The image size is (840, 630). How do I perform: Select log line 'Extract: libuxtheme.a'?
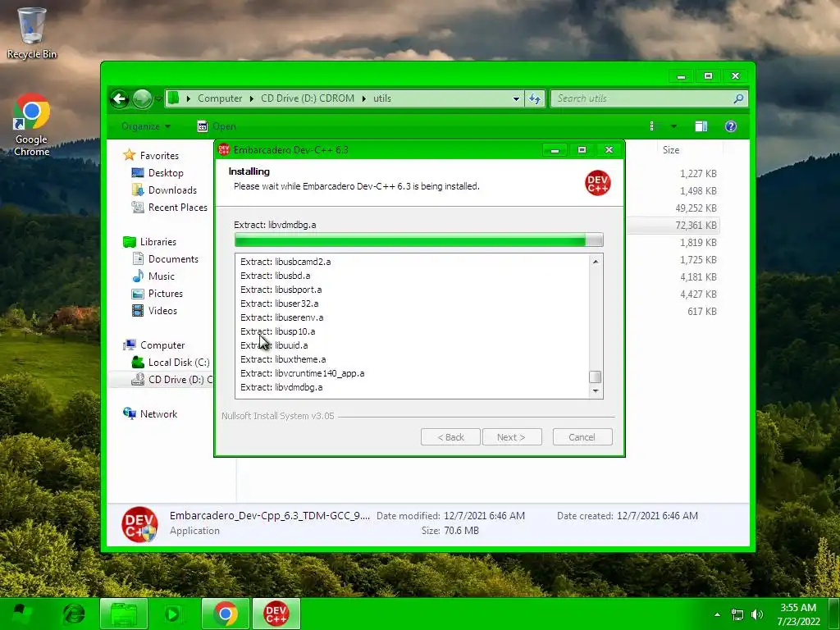point(283,359)
